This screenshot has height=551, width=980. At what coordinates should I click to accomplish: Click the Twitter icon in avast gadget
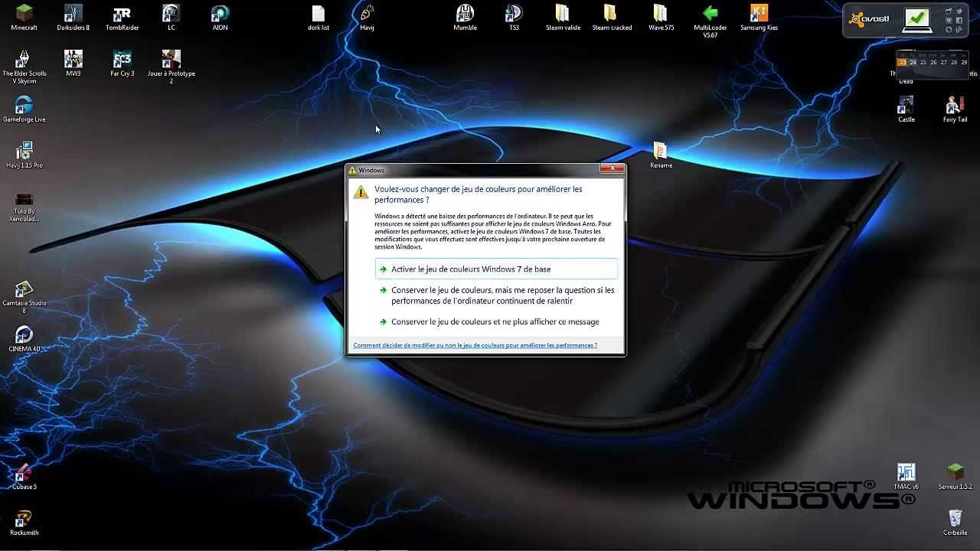[959, 11]
